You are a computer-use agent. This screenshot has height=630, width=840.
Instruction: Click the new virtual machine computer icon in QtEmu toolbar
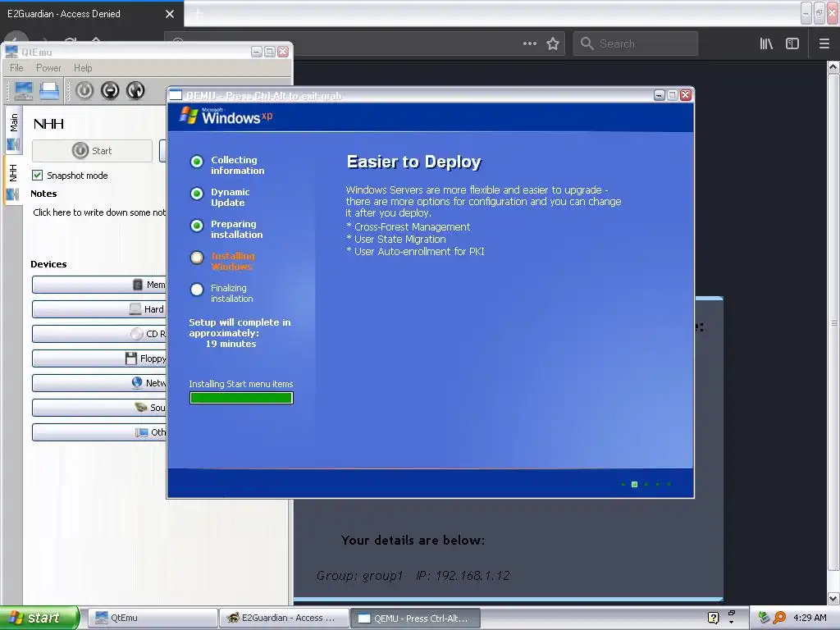pyautogui.click(x=24, y=90)
